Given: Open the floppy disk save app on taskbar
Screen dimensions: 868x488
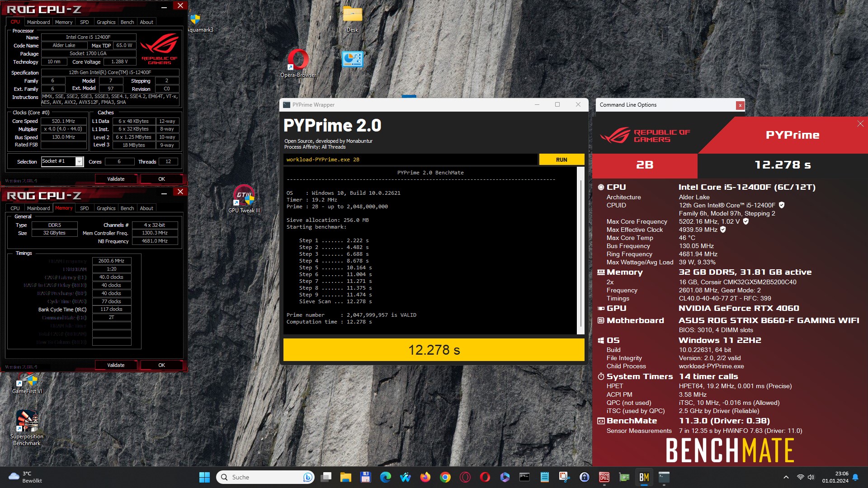Looking at the screenshot, I should pyautogui.click(x=366, y=477).
